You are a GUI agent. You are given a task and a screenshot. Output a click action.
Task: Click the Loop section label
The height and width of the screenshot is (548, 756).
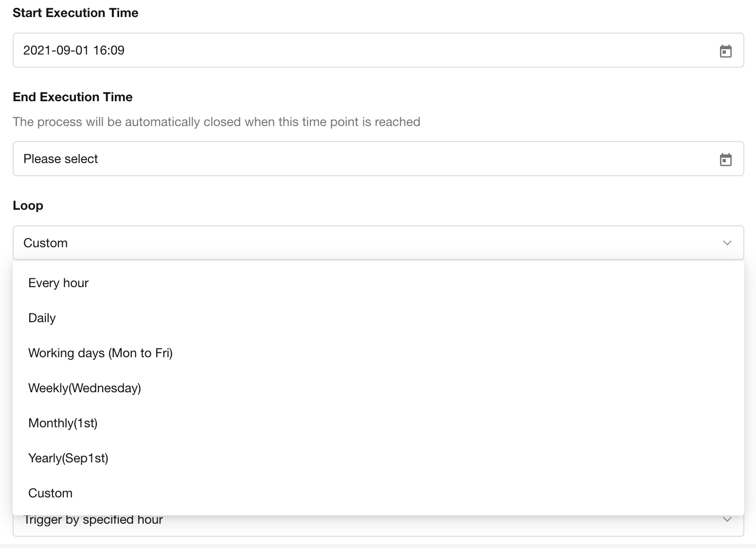[28, 205]
